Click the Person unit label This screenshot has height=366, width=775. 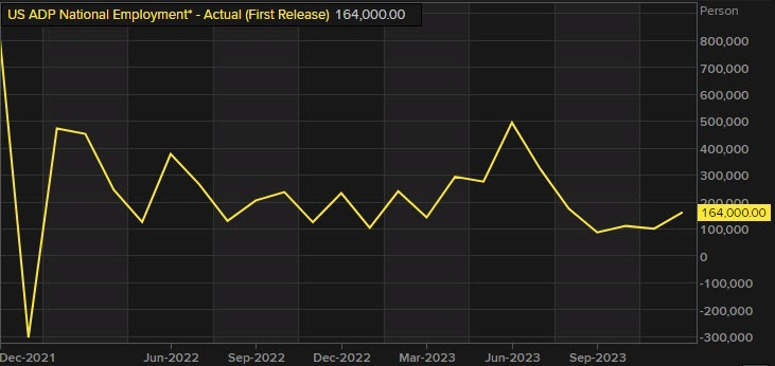click(719, 11)
